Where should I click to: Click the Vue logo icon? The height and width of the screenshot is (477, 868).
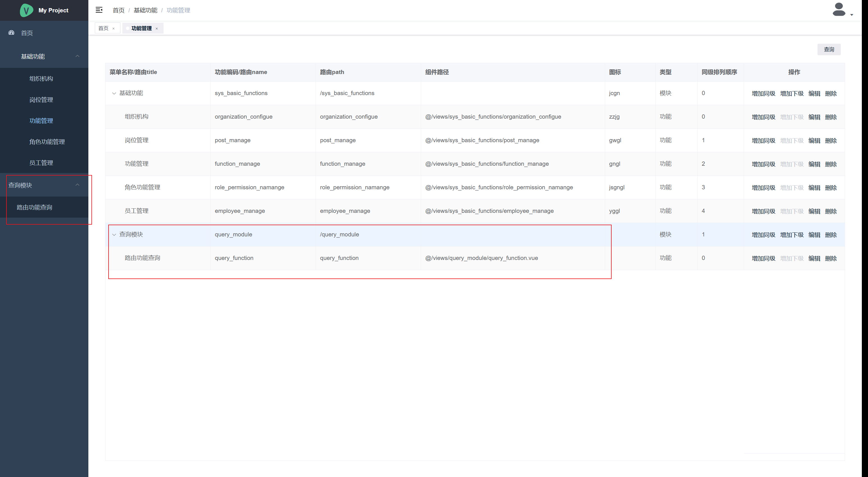(26, 10)
